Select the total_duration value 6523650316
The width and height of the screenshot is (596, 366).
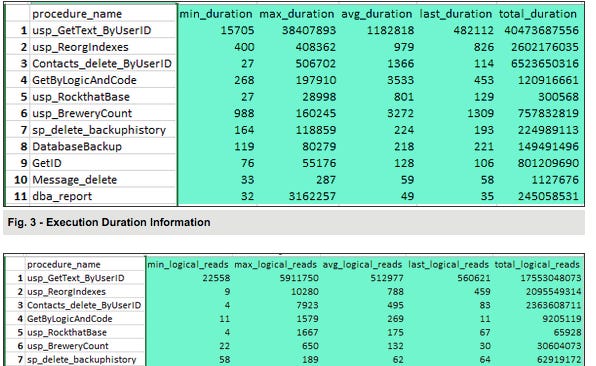[x=545, y=63]
